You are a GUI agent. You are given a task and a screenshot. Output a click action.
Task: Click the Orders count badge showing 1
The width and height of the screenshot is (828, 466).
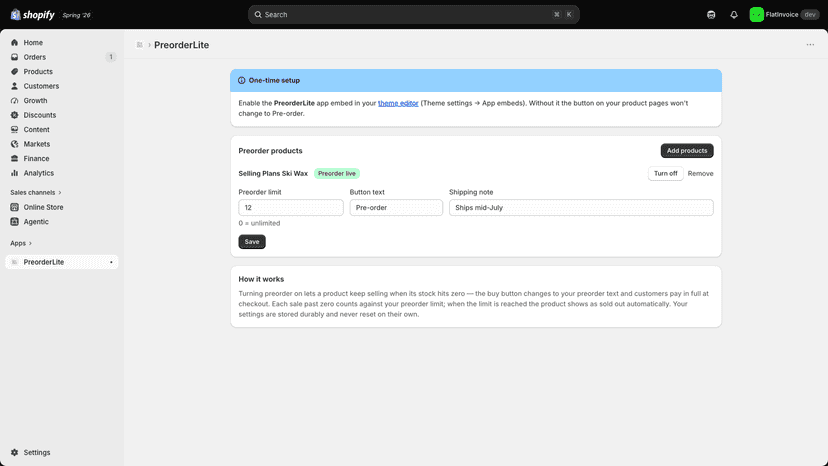[x=111, y=57]
